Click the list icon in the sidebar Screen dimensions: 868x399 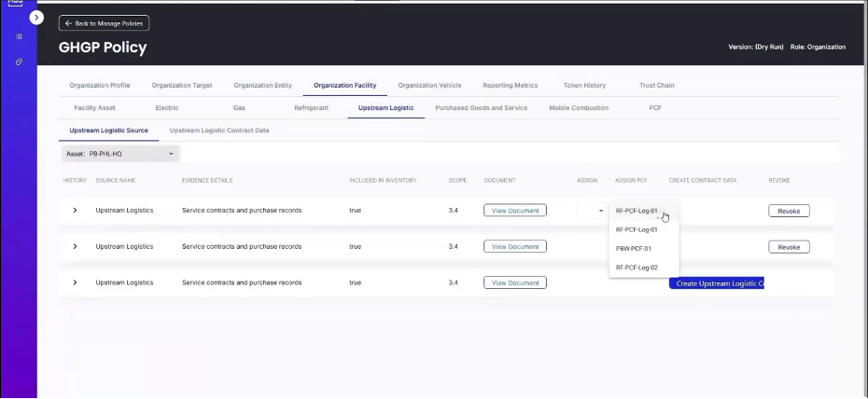point(19,37)
